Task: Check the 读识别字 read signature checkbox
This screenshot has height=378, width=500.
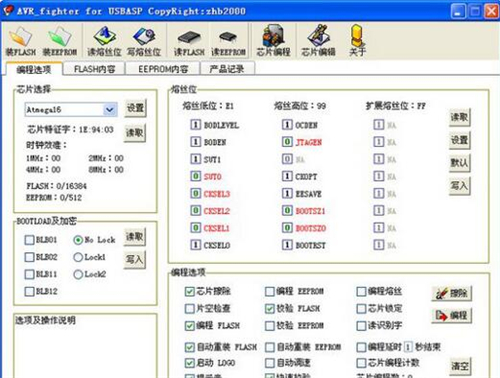Action: pyautogui.click(x=361, y=325)
